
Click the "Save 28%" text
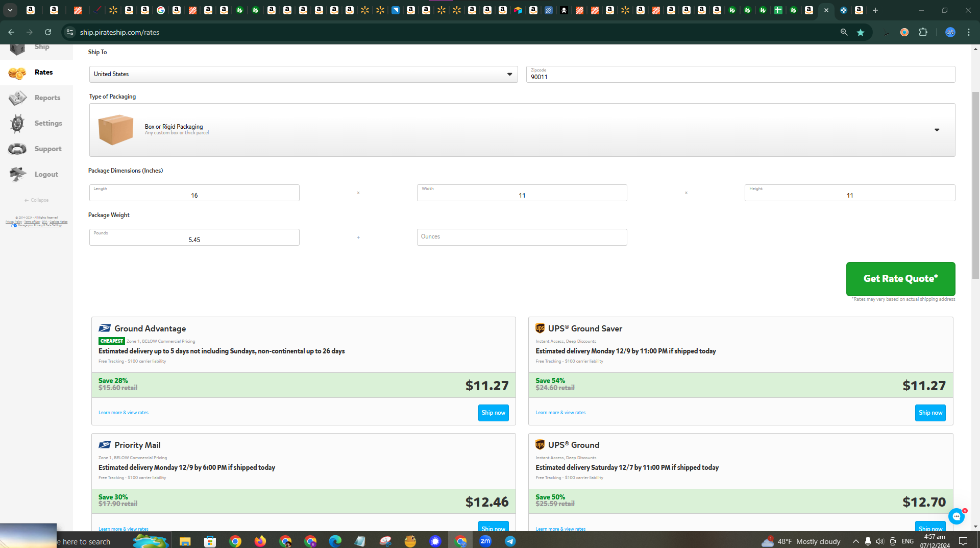coord(113,380)
